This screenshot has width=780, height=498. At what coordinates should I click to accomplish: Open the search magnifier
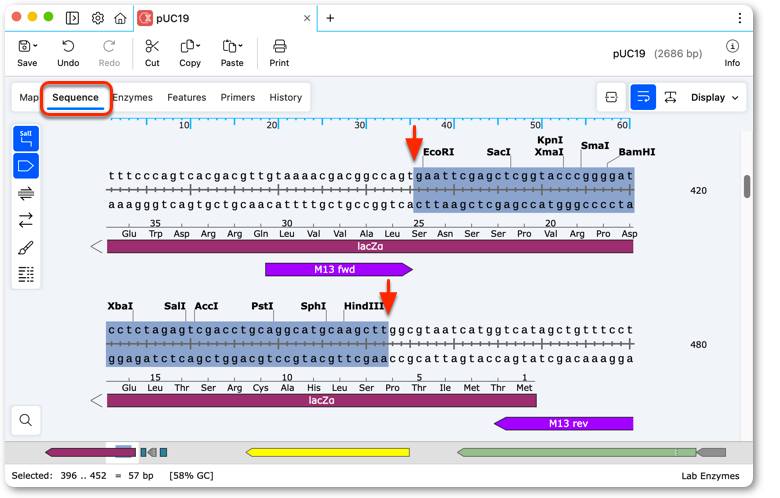click(26, 420)
